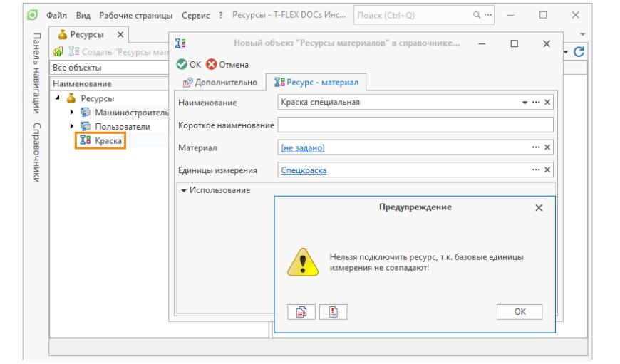Click the home folder icon in Ресурсы toolbar

(x=58, y=51)
